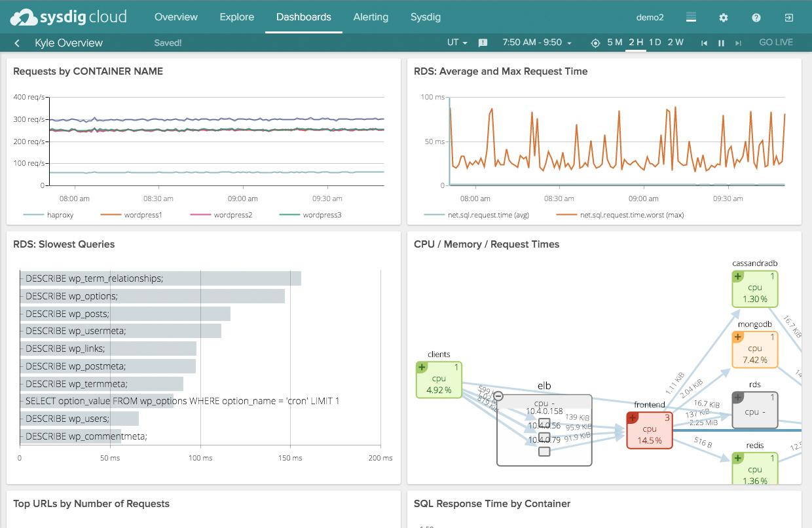812x528 pixels.
Task: Pause playback with the pause icon
Action: (x=721, y=43)
